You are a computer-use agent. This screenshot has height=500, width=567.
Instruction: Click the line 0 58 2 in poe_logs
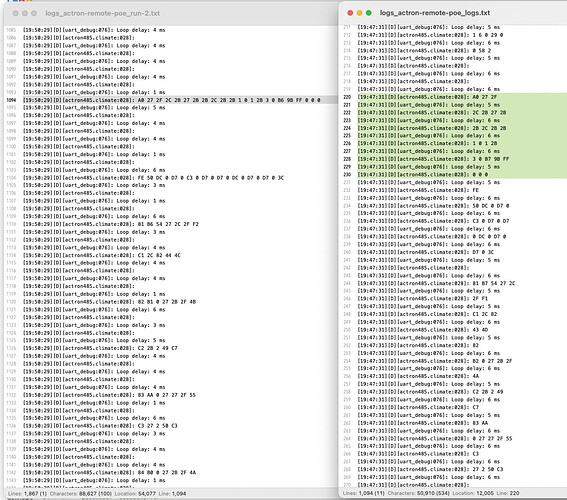[424, 51]
